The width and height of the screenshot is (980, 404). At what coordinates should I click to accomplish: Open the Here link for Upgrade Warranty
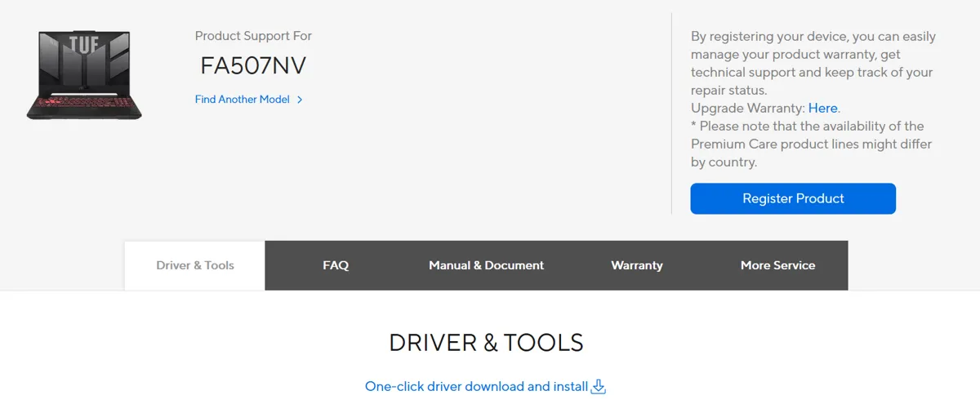coord(822,108)
